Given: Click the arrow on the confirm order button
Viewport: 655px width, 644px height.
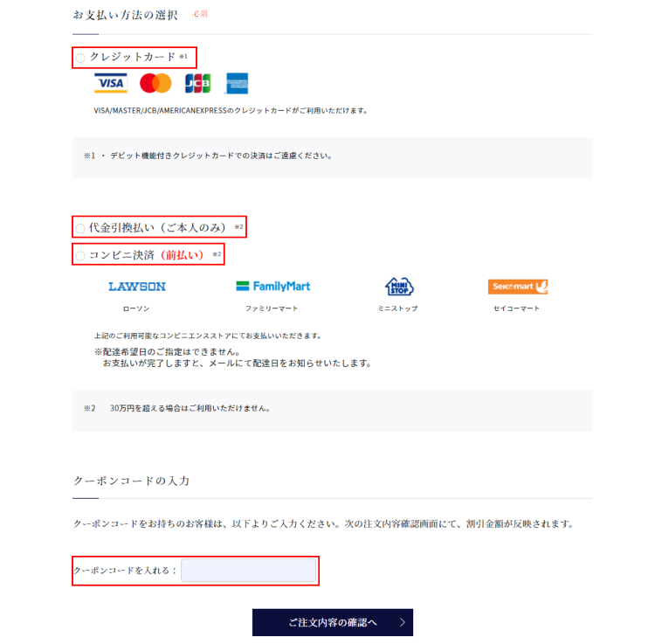Looking at the screenshot, I should 403,622.
